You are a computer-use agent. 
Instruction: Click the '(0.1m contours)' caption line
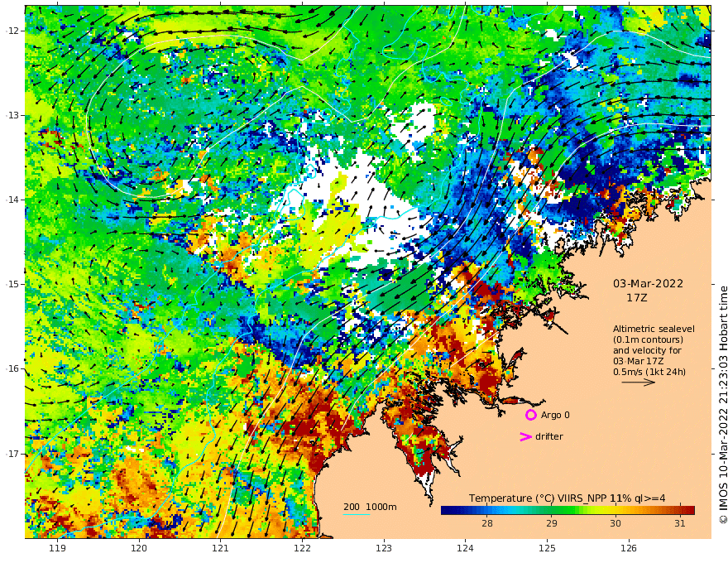pos(648,339)
